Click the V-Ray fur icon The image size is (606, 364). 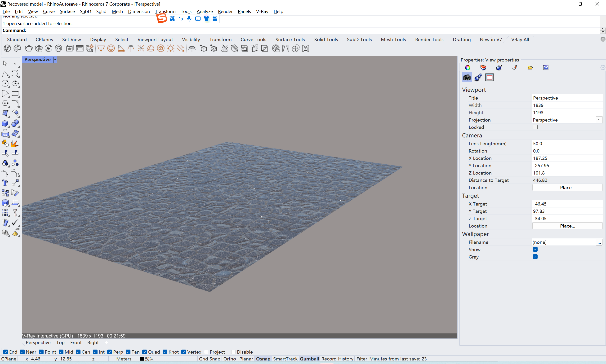click(x=225, y=48)
